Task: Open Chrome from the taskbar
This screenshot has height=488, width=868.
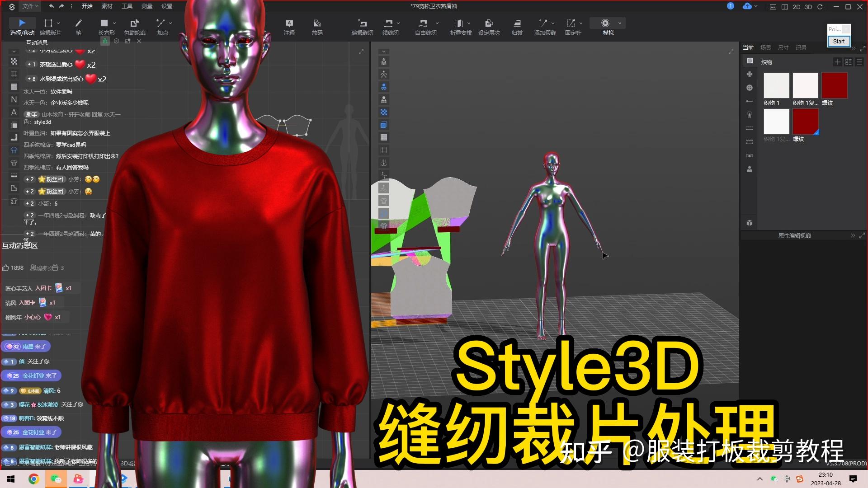Action: (34, 479)
